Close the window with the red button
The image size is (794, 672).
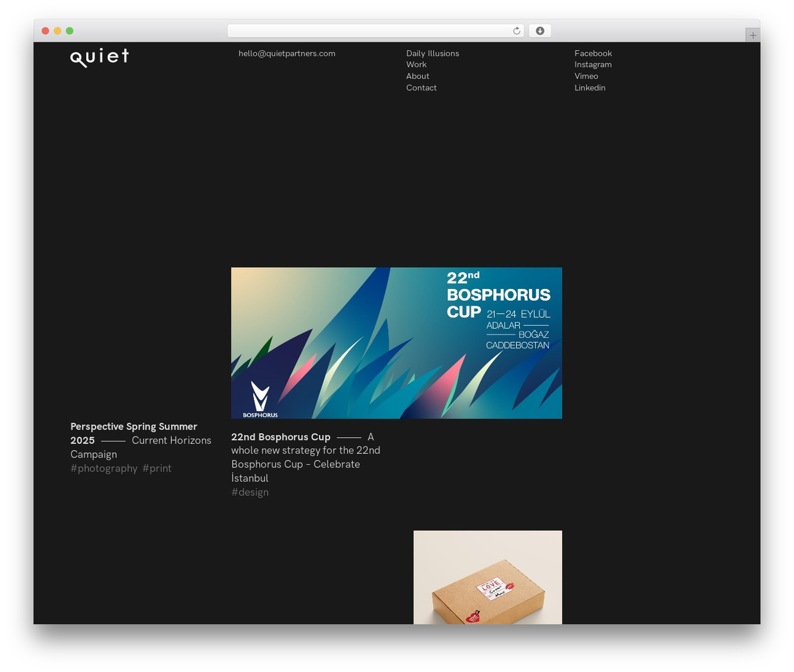(45, 31)
